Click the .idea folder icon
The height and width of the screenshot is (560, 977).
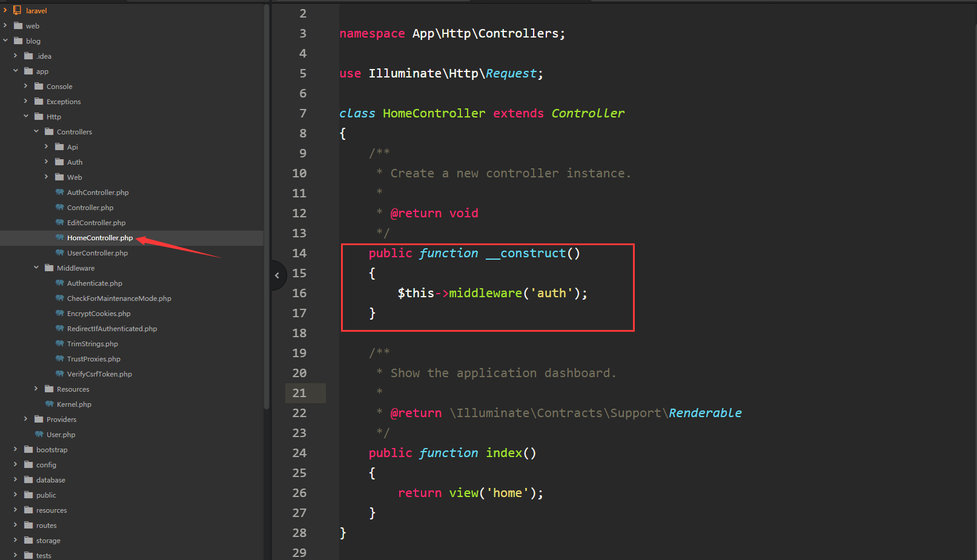[x=28, y=56]
